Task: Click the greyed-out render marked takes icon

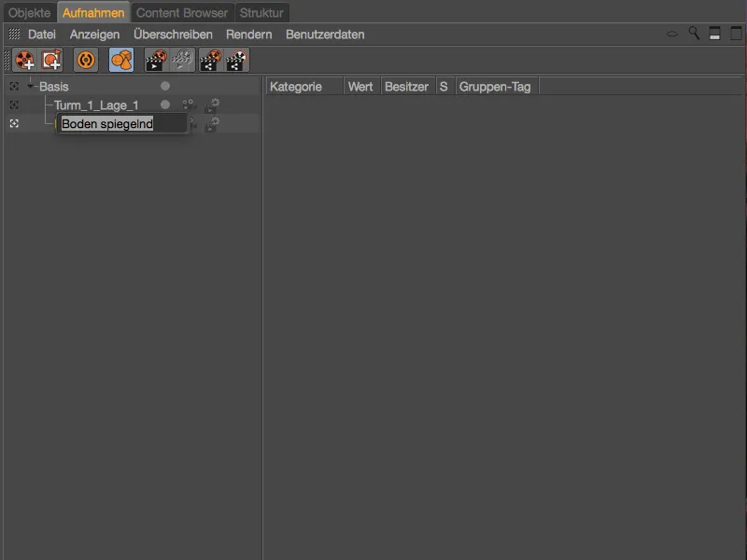Action: (x=183, y=60)
